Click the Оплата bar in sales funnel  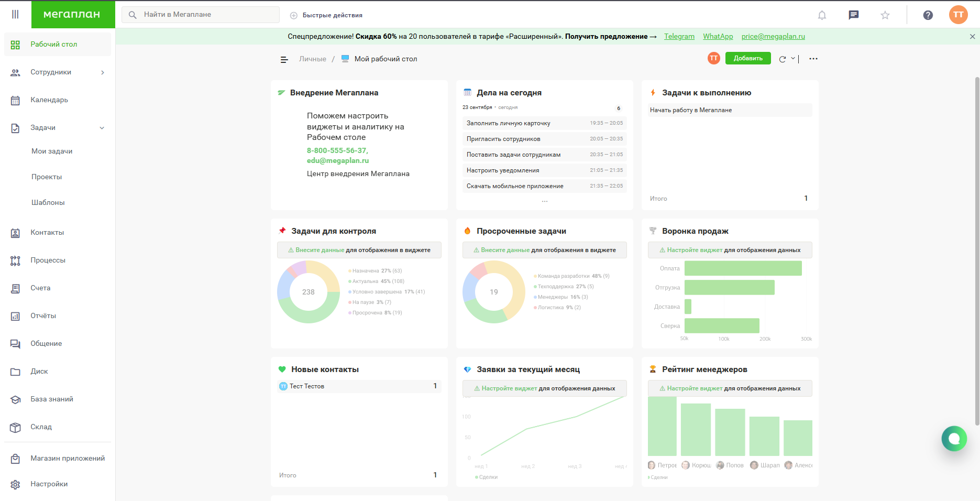(x=743, y=268)
